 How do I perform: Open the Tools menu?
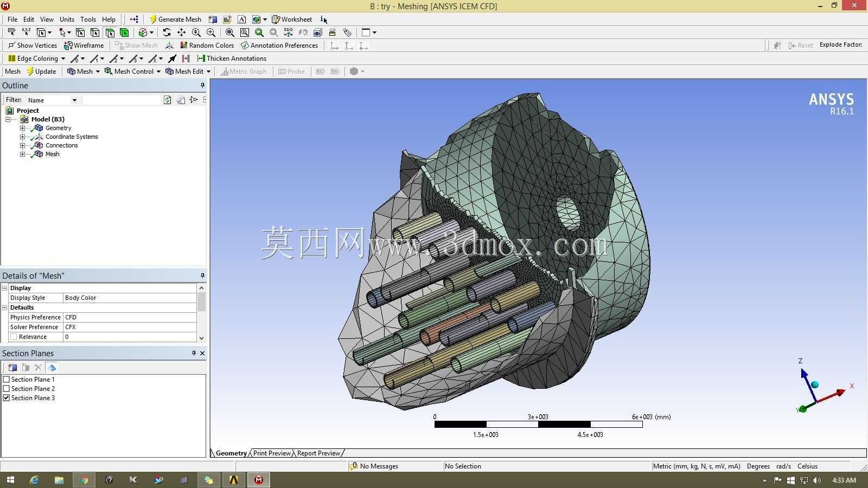pyautogui.click(x=88, y=19)
